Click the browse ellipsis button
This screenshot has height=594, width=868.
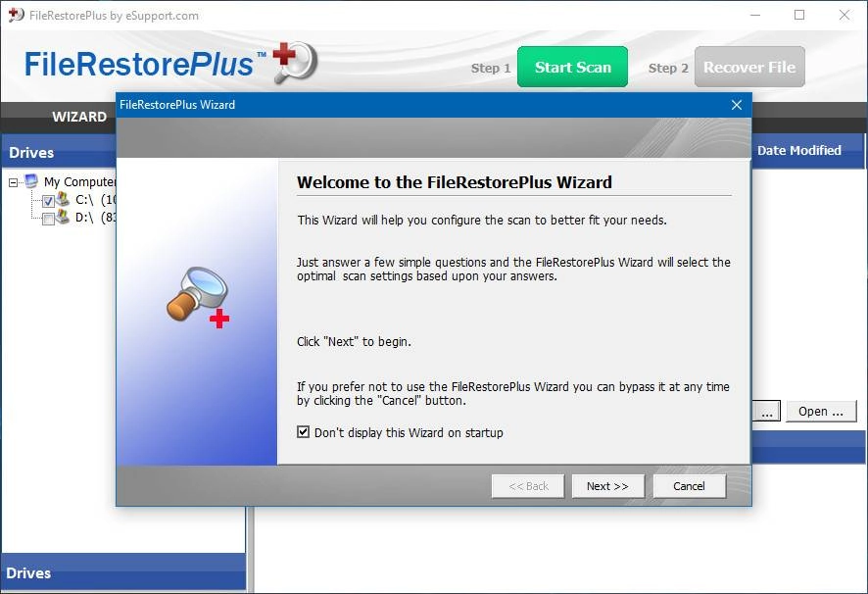tap(767, 411)
